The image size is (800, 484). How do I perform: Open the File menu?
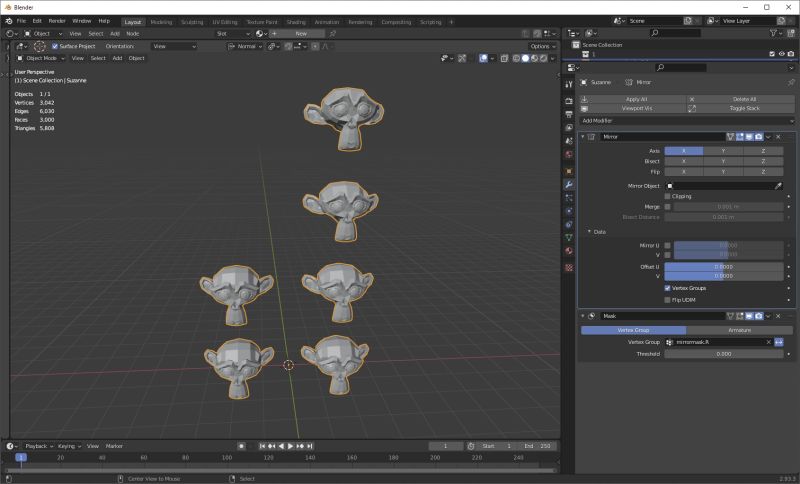(x=21, y=21)
